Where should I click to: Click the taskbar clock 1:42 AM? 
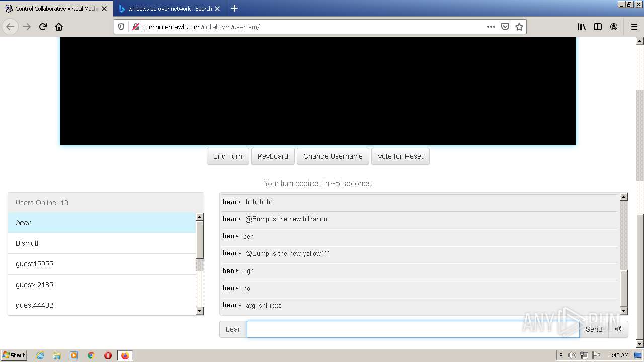click(618, 355)
